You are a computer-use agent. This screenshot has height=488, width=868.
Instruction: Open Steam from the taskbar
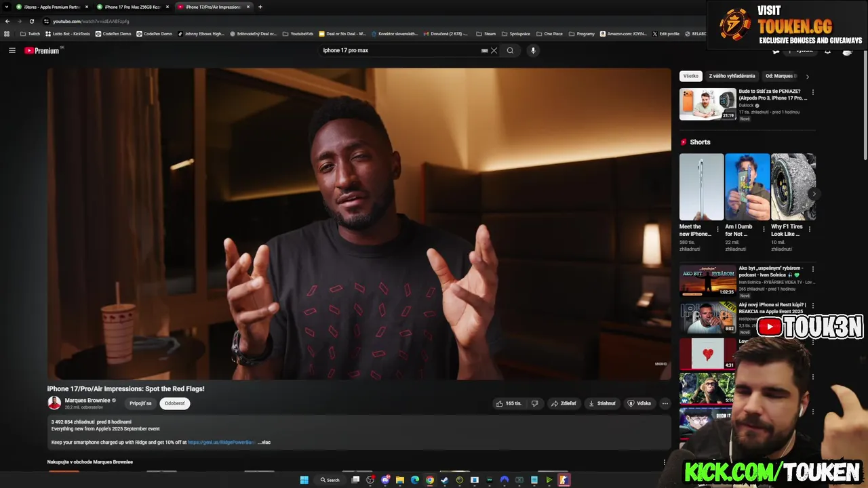[445, 480]
